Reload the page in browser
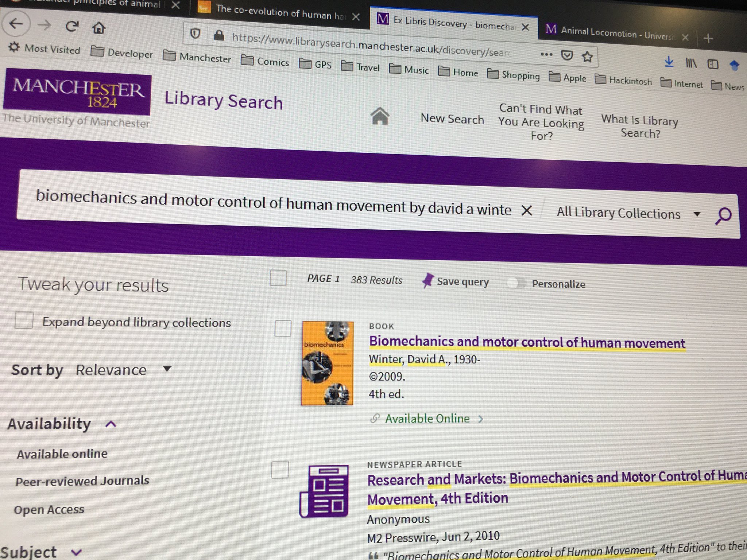This screenshot has height=560, width=747. [72, 26]
